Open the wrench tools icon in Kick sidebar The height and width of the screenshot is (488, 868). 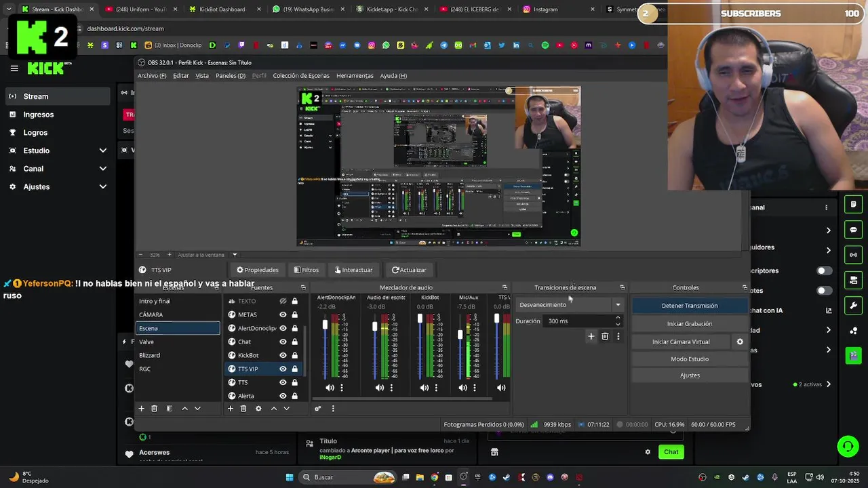pyautogui.click(x=854, y=305)
